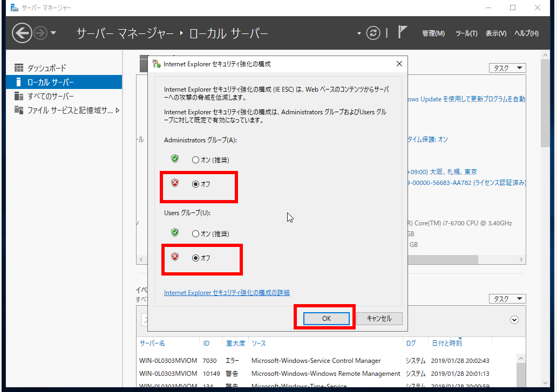Open the 表示(V) menu
Image resolution: width=557 pixels, height=392 pixels.
point(496,33)
